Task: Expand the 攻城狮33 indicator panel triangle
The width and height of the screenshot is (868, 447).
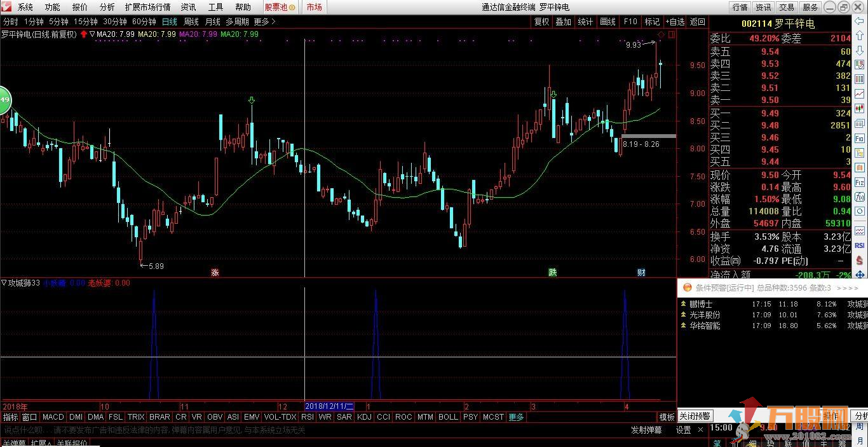Action: (x=4, y=283)
